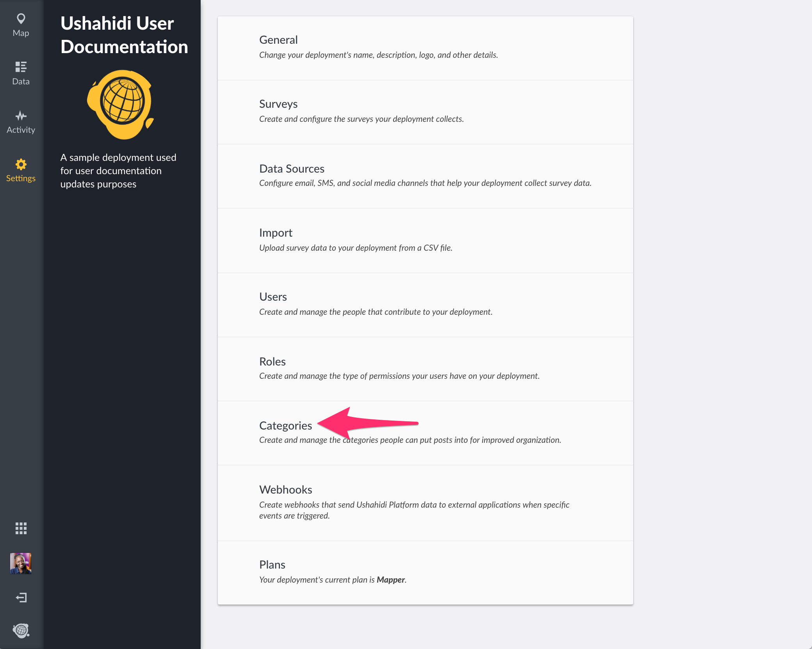Open Surveys settings
The height and width of the screenshot is (649, 812).
coord(425,112)
